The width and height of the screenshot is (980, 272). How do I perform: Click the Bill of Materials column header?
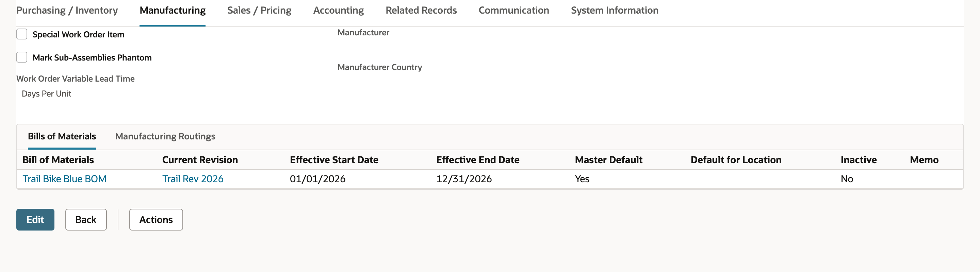coord(58,160)
